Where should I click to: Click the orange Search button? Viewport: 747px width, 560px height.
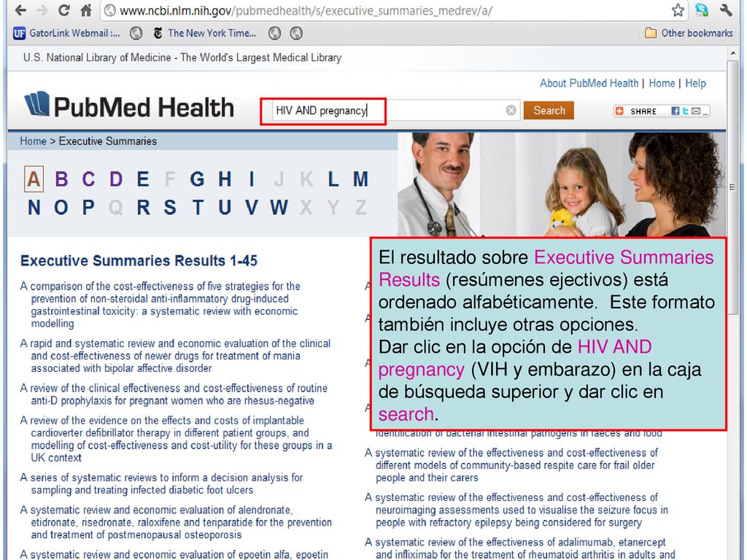[x=549, y=111]
